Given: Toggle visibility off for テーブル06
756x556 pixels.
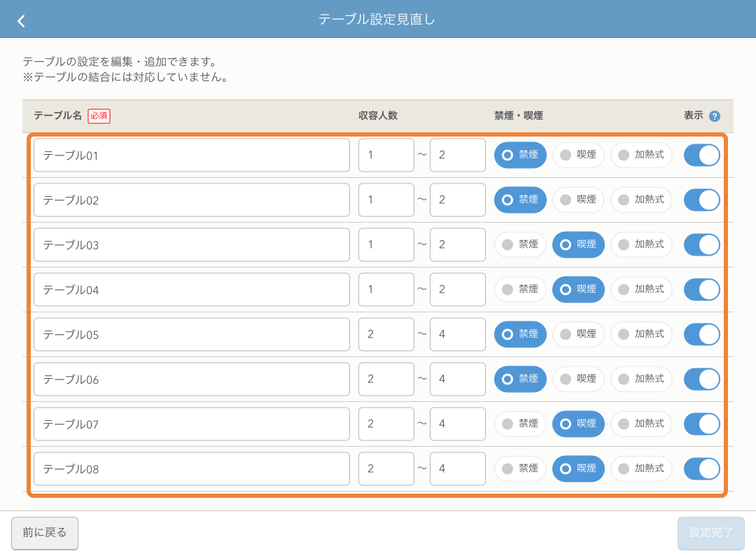Looking at the screenshot, I should (701, 379).
